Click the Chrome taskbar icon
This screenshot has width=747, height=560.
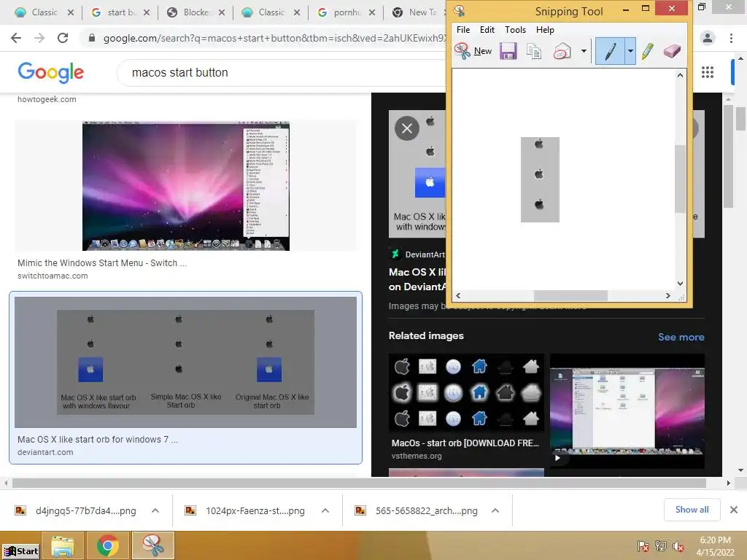(108, 545)
